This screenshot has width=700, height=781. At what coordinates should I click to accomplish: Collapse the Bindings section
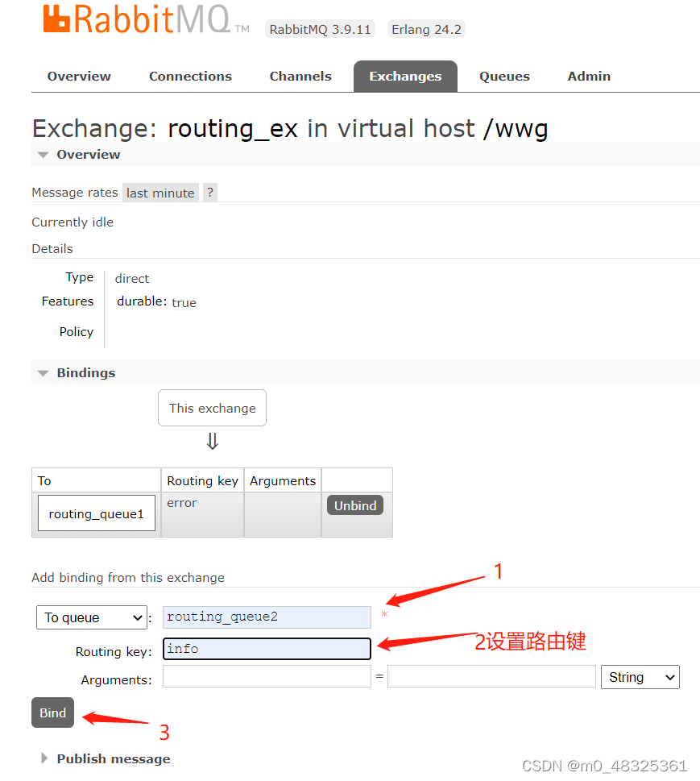85,372
